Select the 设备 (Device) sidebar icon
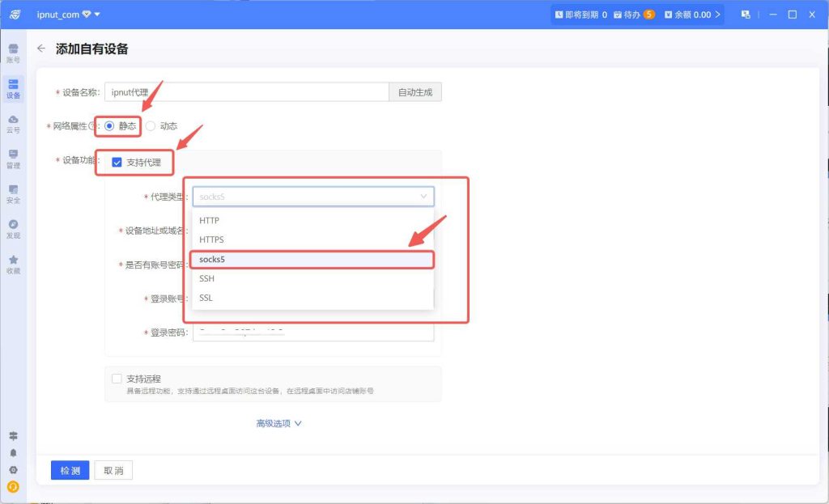 (13, 87)
